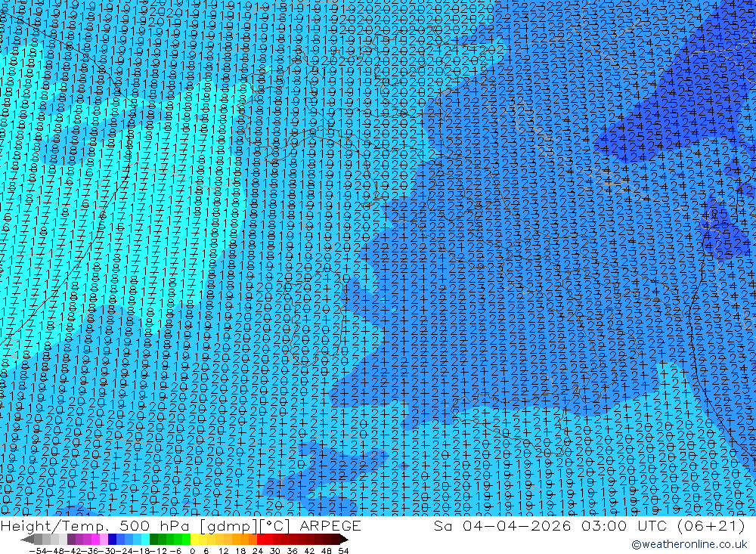The height and width of the screenshot is (554, 756).
Task: Click the 54 scale value label
Action: point(343,551)
